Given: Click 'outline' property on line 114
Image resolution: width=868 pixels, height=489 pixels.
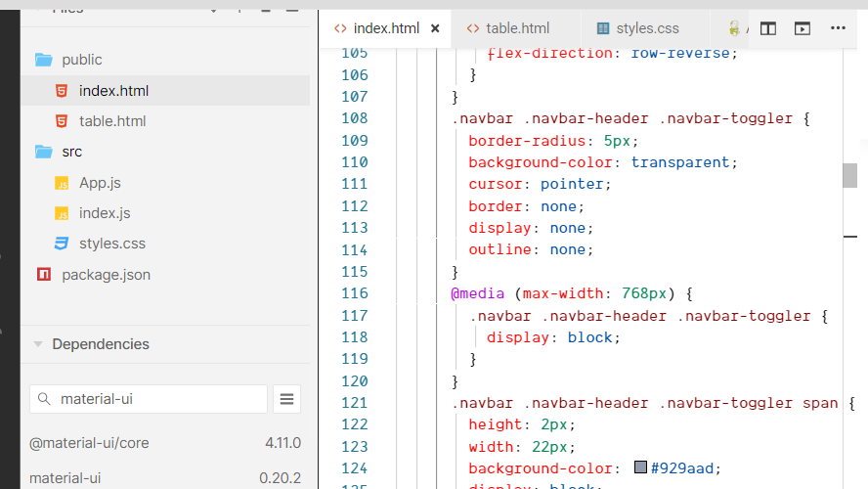Looking at the screenshot, I should coord(499,249).
